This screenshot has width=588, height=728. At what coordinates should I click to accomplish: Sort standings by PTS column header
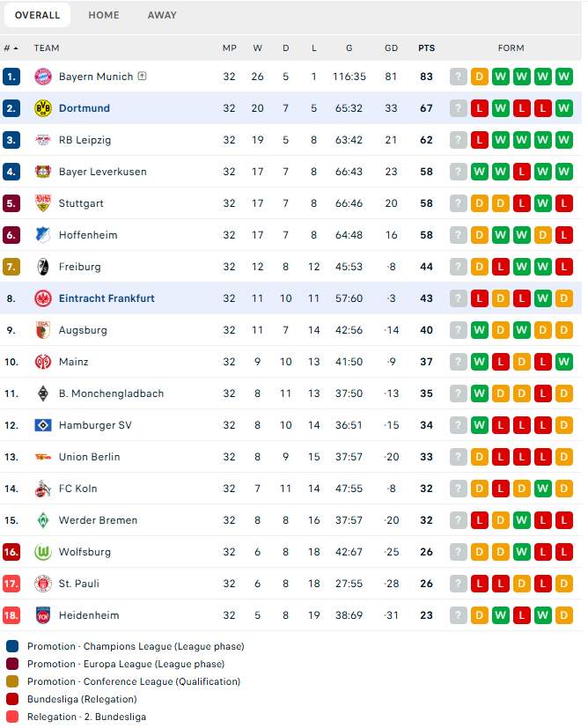pos(427,48)
